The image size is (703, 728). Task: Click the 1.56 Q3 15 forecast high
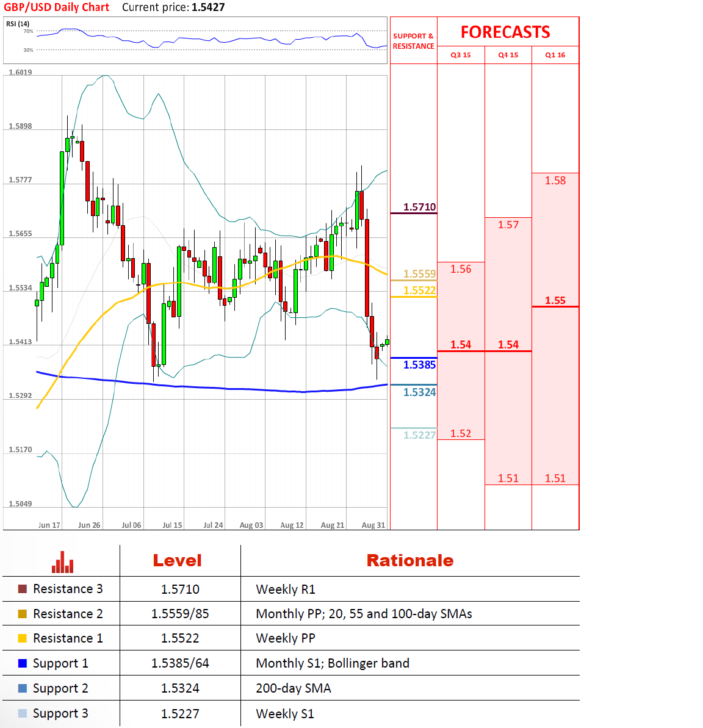click(x=461, y=269)
